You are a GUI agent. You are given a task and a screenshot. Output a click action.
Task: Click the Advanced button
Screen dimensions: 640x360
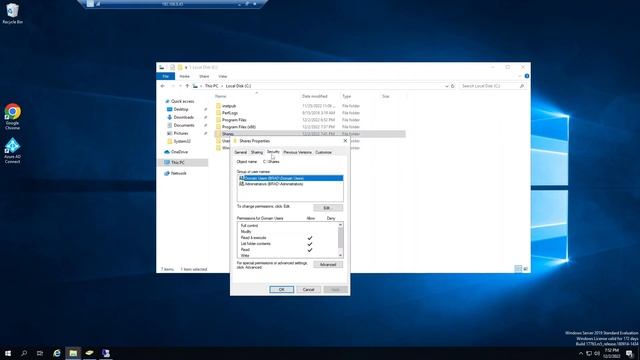(x=328, y=265)
